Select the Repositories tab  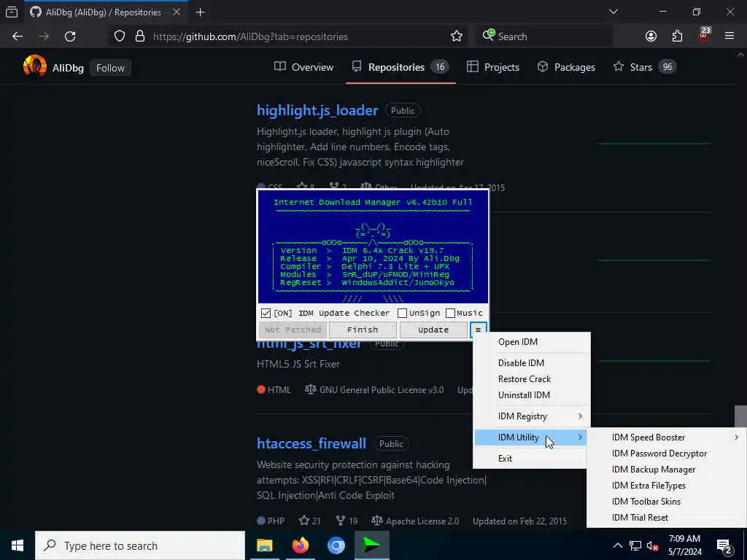(x=400, y=67)
